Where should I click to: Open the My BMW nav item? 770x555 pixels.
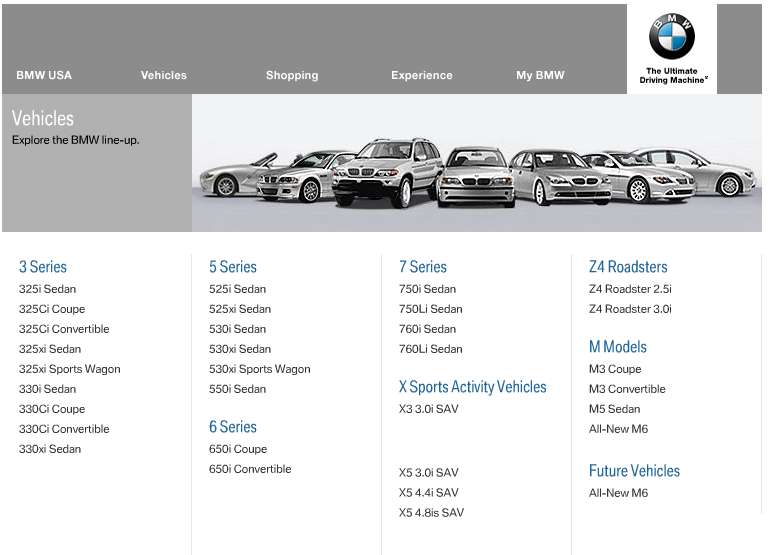coord(540,75)
